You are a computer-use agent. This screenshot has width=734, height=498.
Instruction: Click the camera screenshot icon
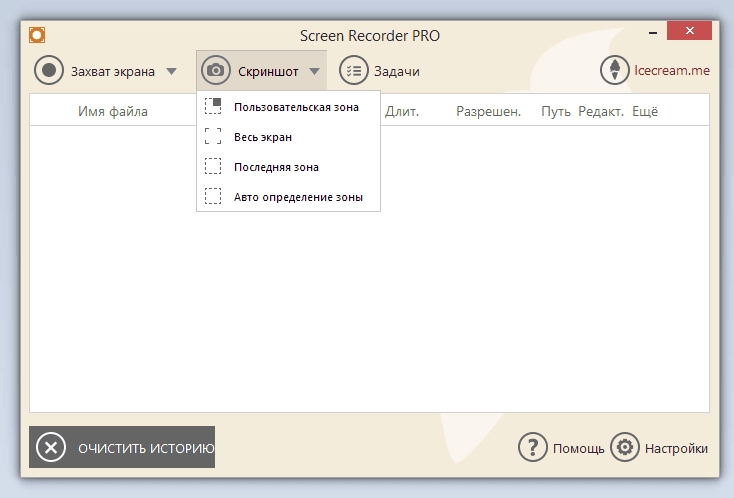(215, 70)
